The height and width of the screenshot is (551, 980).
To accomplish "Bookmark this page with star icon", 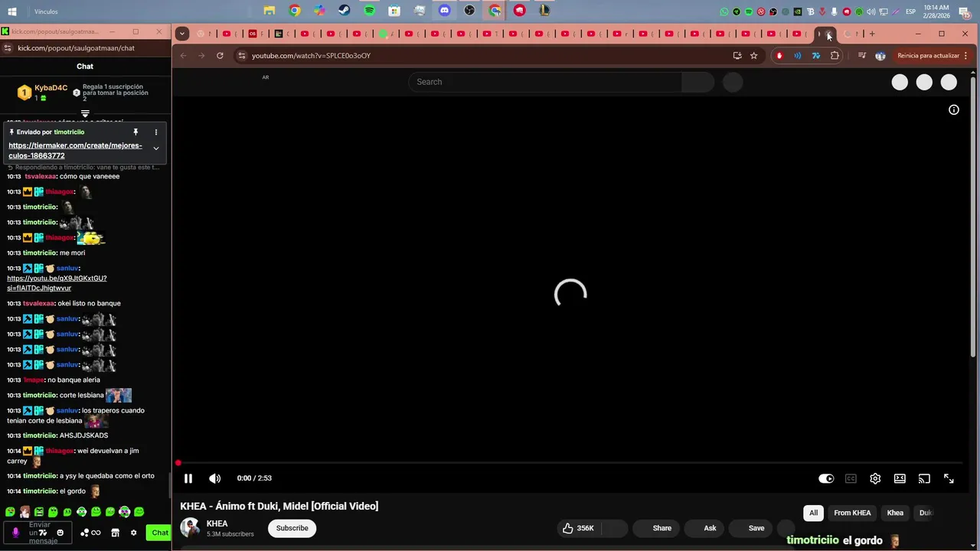I will tap(753, 56).
